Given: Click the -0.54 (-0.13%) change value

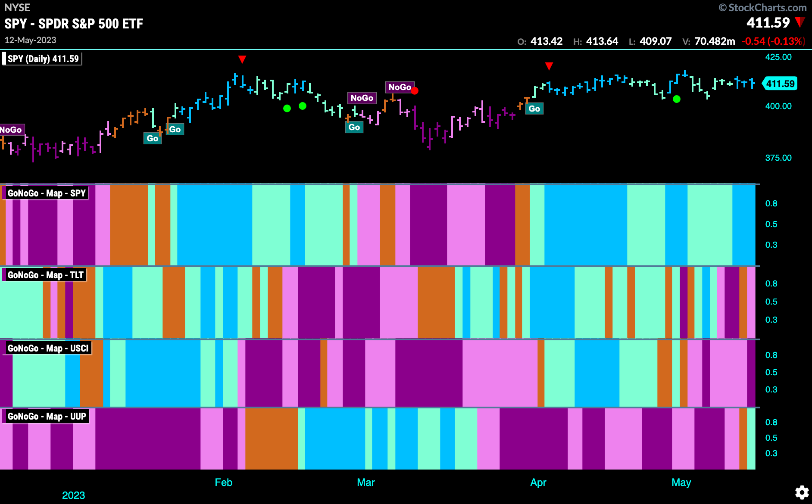Looking at the screenshot, I should tap(773, 41).
